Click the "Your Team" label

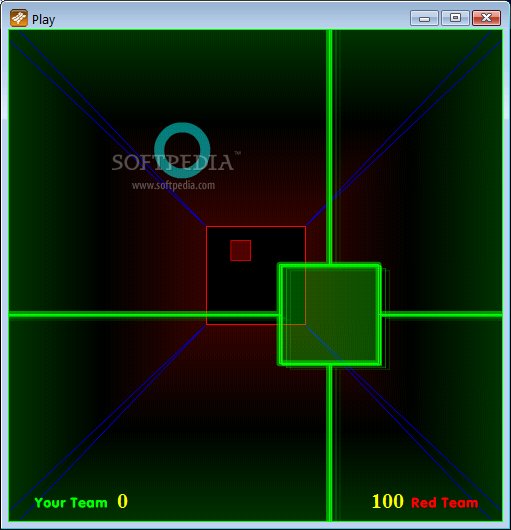(71, 503)
